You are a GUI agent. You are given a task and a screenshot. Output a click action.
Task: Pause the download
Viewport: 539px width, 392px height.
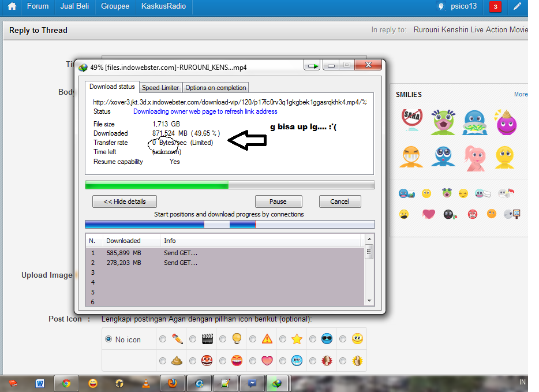278,201
